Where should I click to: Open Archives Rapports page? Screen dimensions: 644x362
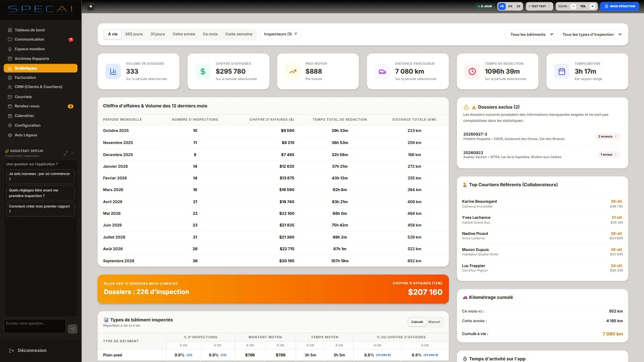pos(40,59)
